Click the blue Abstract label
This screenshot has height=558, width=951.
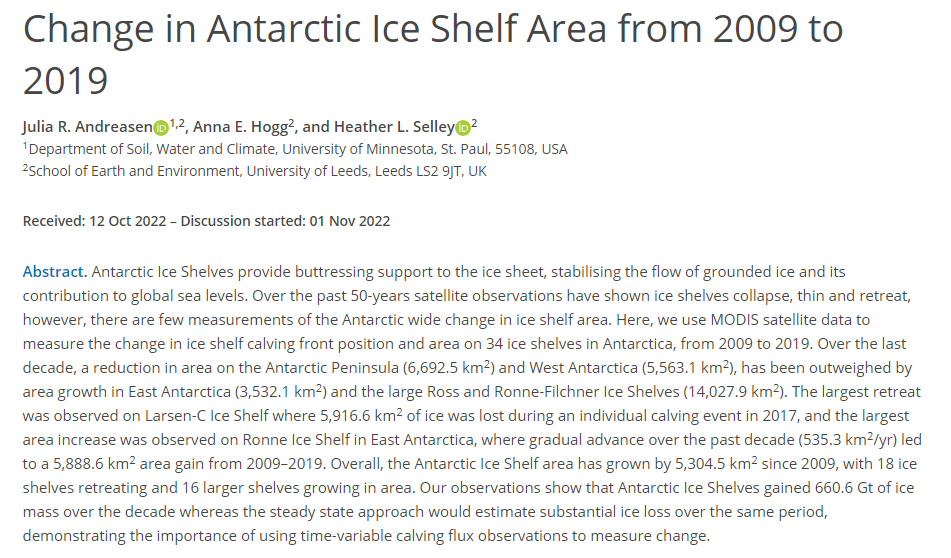point(55,272)
